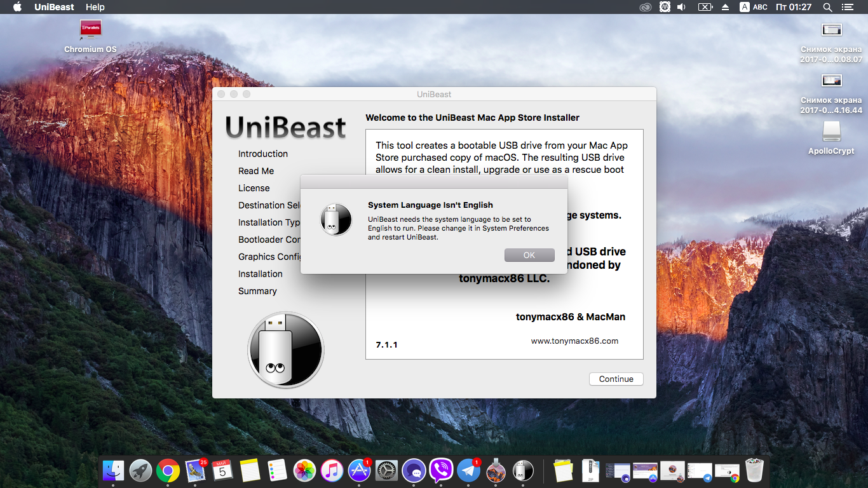Click the volume icon in menu bar
The image size is (868, 488).
click(682, 7)
